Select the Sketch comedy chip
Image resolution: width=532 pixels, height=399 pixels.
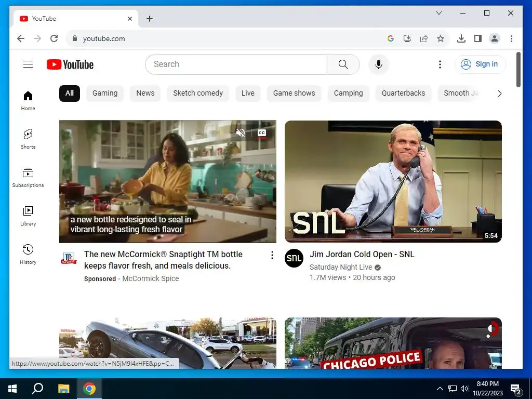tap(198, 94)
